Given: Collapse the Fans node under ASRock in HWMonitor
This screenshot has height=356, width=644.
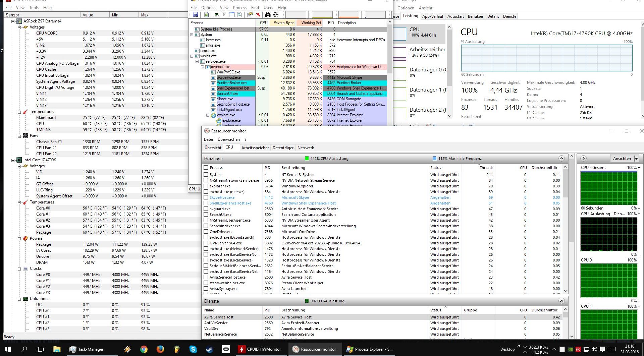Looking at the screenshot, I should point(19,136).
